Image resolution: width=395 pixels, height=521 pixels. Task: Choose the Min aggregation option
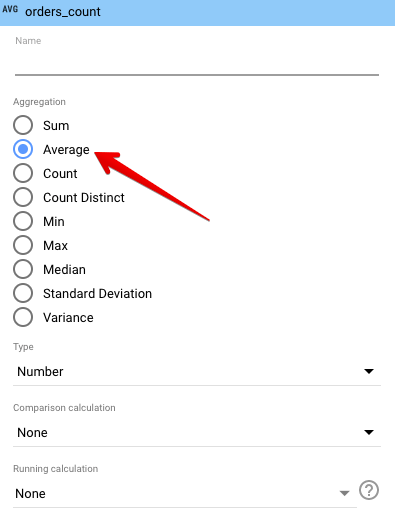23,221
